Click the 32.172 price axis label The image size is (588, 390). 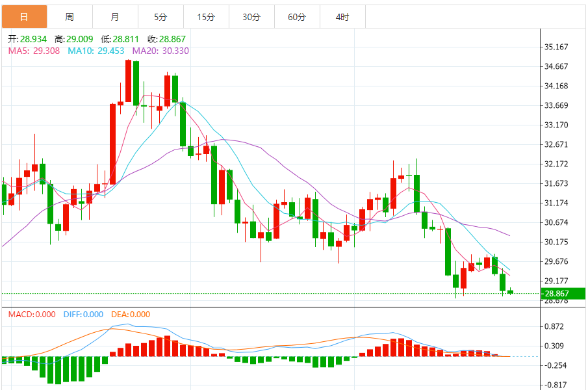[x=556, y=164]
